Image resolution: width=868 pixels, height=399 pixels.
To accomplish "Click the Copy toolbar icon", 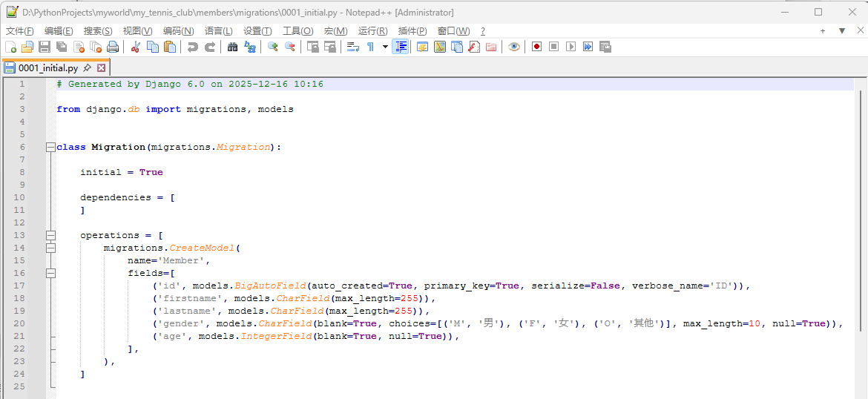I will click(152, 47).
